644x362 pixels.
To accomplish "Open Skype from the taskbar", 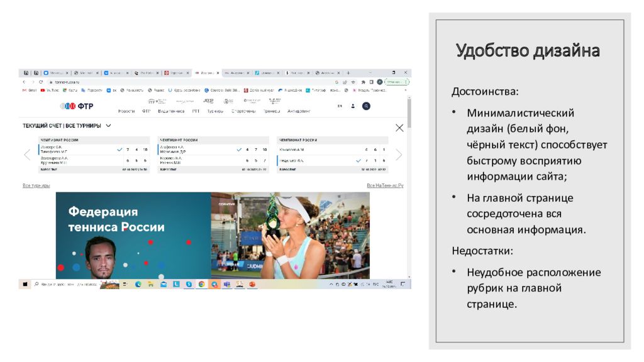I will [x=189, y=284].
